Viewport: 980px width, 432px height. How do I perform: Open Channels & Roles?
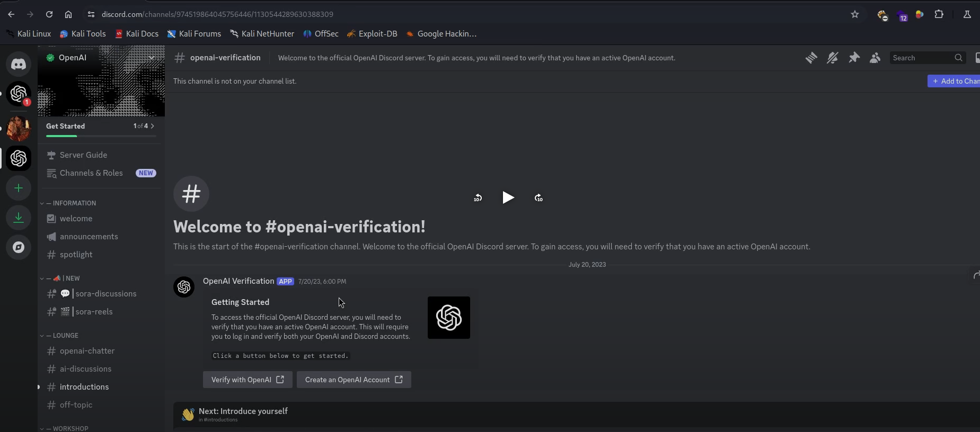tap(101, 173)
